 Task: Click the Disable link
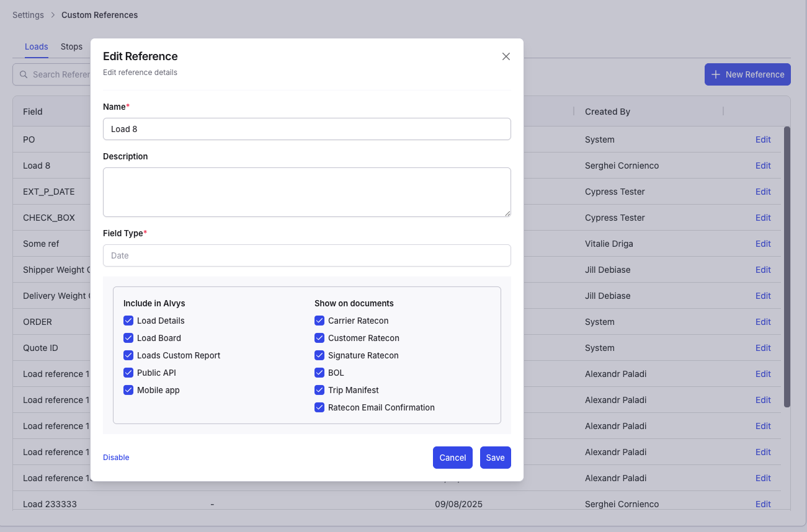116,458
